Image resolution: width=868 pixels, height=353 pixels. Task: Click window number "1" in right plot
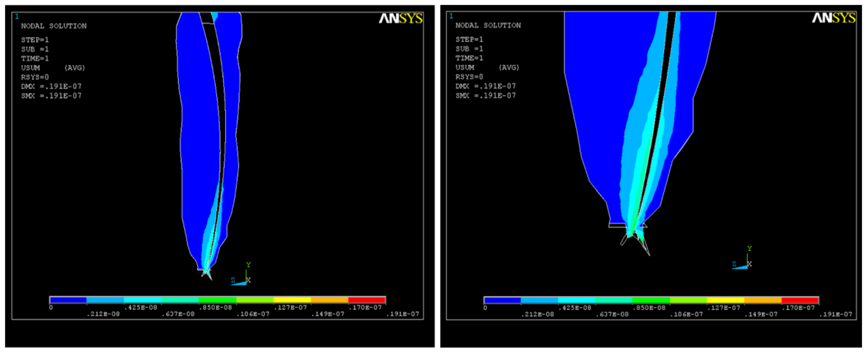coord(451,16)
